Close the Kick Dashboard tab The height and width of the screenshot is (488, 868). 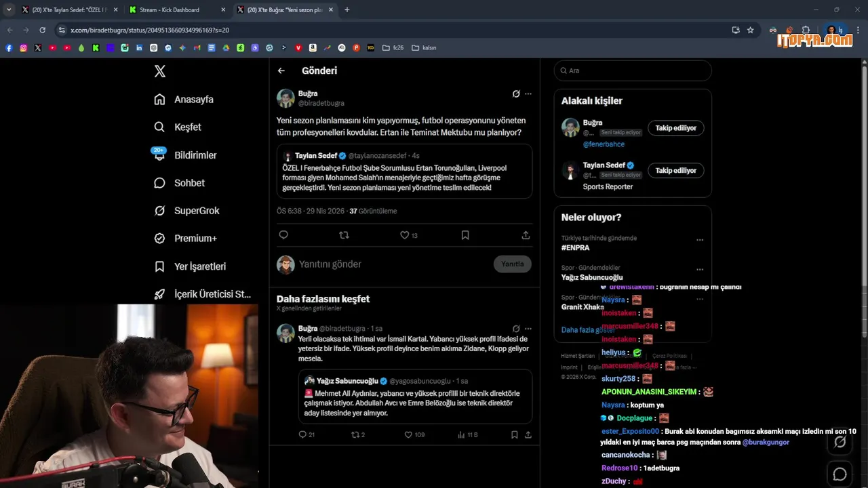tap(223, 9)
